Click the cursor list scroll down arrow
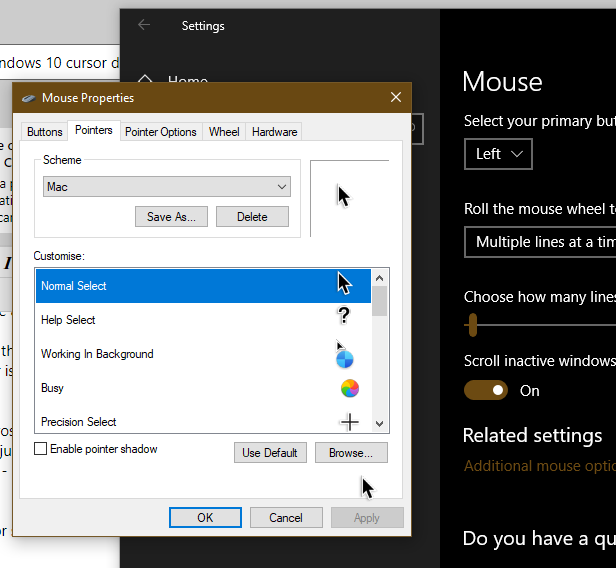The image size is (616, 568). pos(380,423)
